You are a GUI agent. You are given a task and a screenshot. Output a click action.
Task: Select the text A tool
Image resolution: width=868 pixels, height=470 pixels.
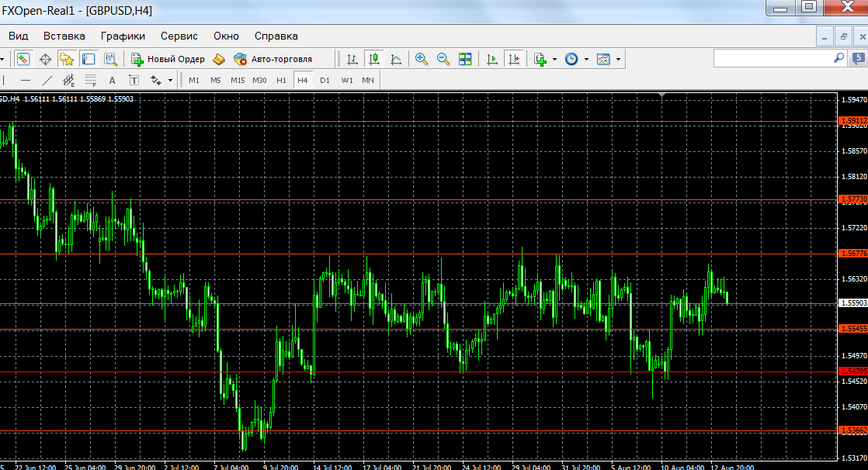click(113, 80)
